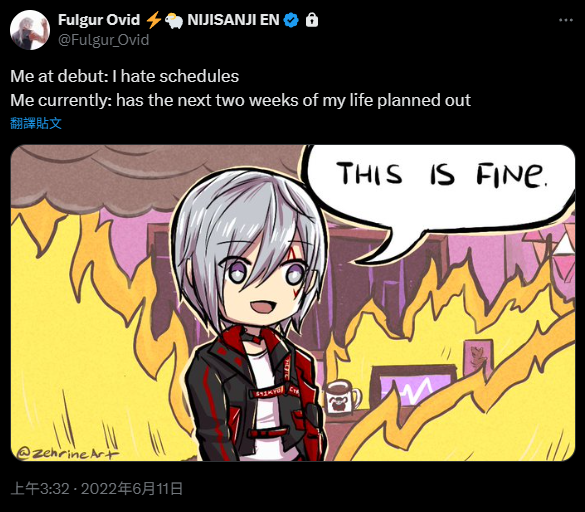Click the NIJISANJI EN text in name
Viewport: 585px width, 512px height.
(x=234, y=20)
